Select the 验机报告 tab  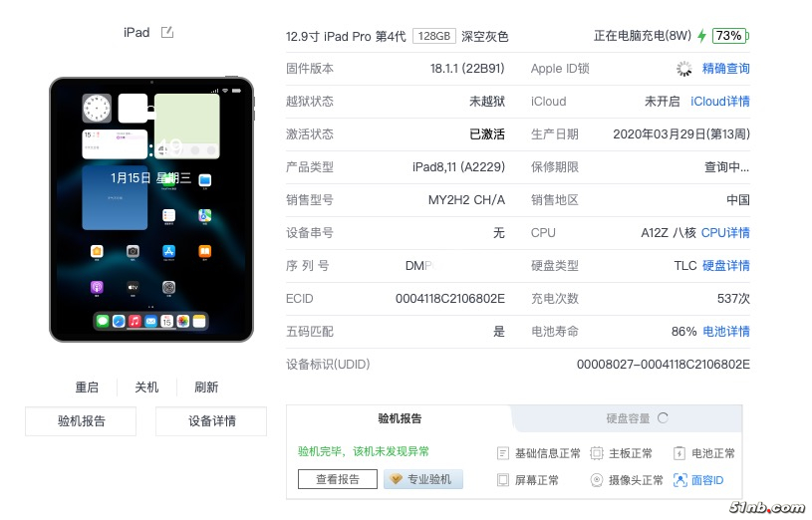[400, 418]
